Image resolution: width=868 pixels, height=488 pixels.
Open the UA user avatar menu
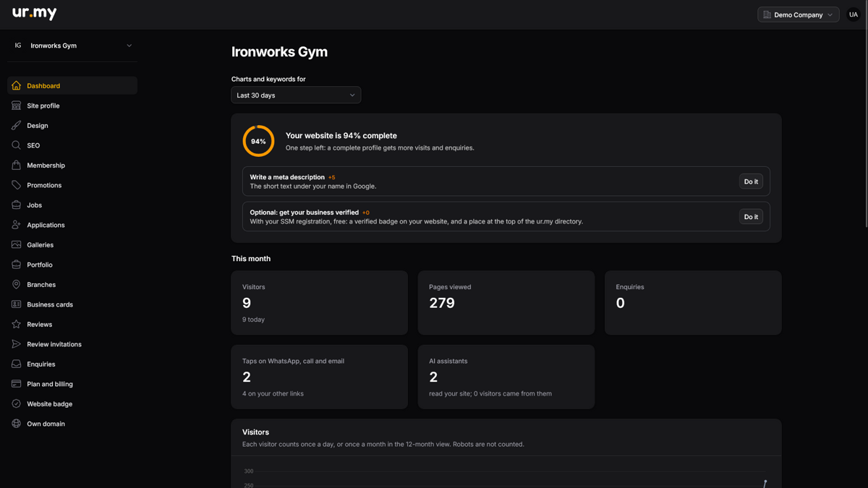[x=854, y=14]
